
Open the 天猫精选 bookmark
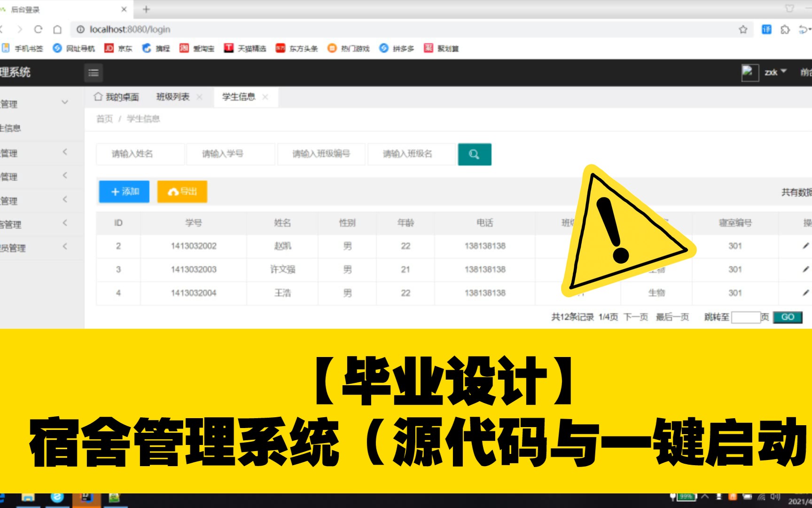point(245,48)
